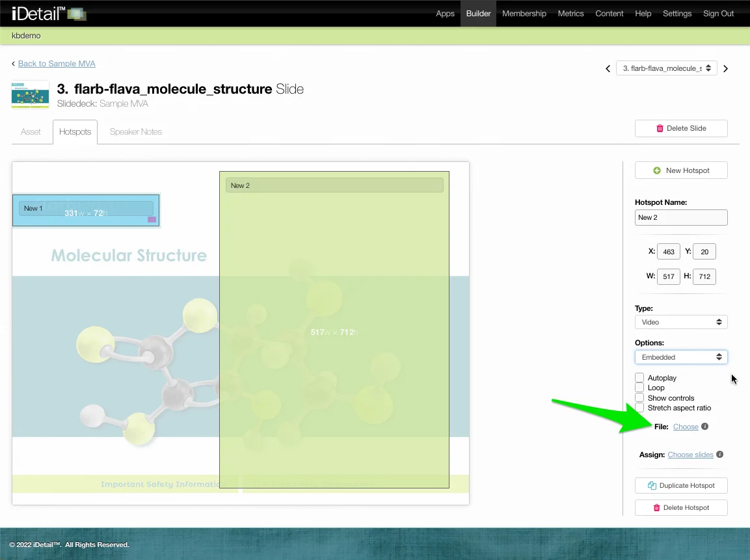Click the Slidedeck: Sample MVA text
The image size is (750, 560).
(x=102, y=103)
